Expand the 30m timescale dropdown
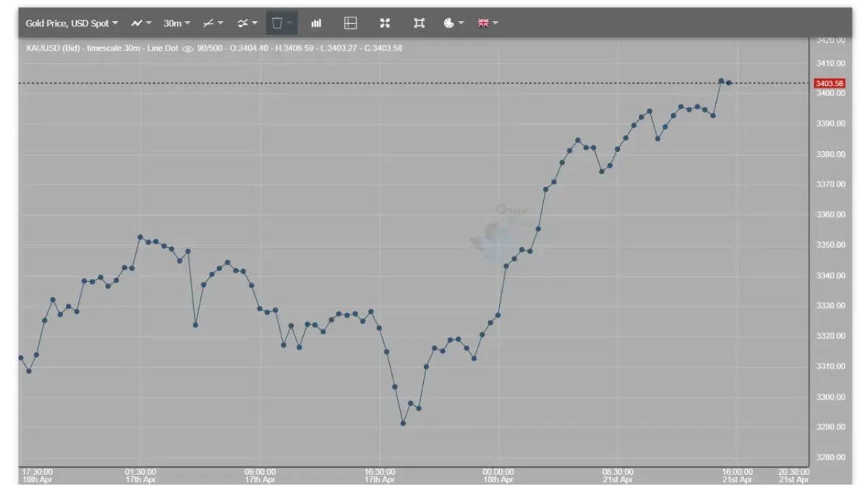 (176, 23)
